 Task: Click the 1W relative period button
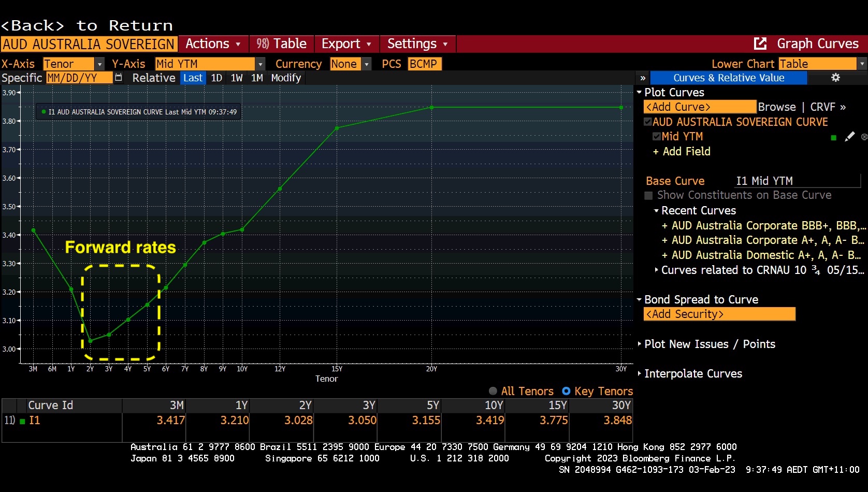point(237,78)
